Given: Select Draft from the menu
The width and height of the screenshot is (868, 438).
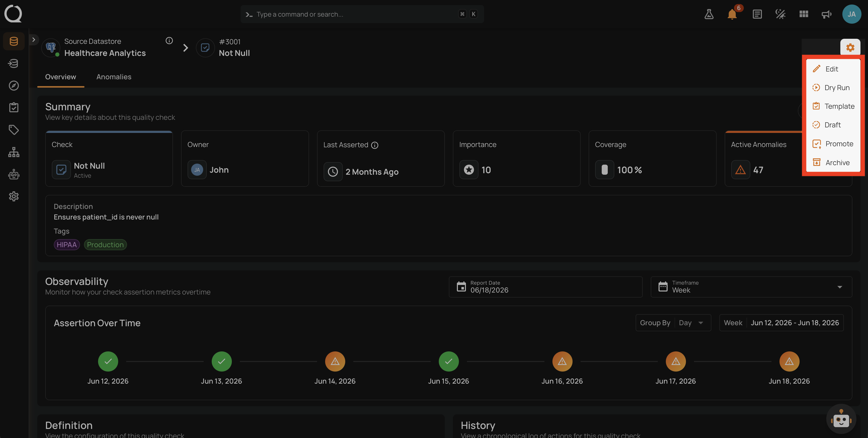Looking at the screenshot, I should tap(833, 125).
